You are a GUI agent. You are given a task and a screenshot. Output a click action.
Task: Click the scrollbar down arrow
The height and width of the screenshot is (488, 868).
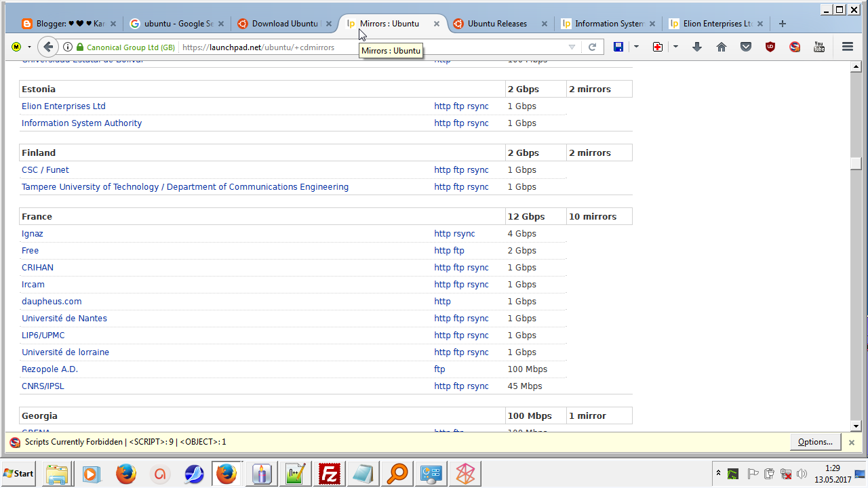coord(856,426)
